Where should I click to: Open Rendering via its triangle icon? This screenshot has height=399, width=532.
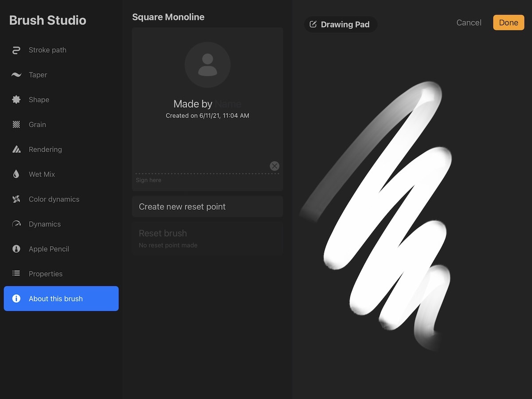click(16, 149)
